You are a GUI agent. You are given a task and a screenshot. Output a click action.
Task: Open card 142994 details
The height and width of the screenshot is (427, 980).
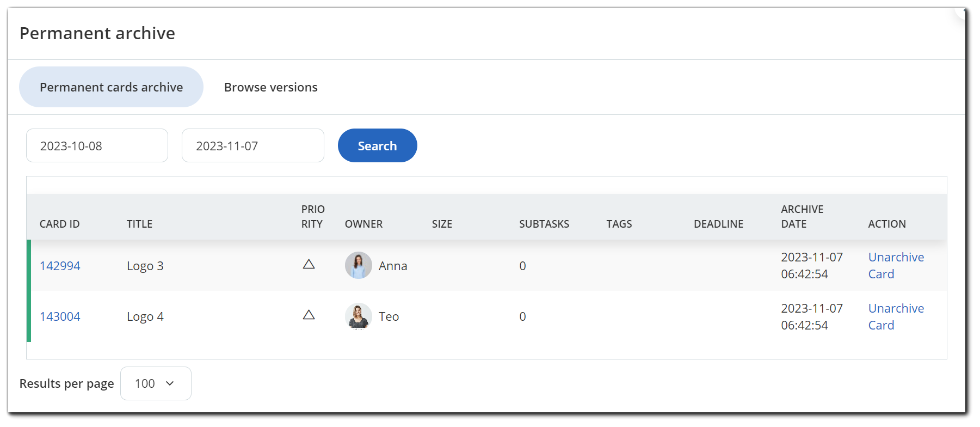point(60,265)
